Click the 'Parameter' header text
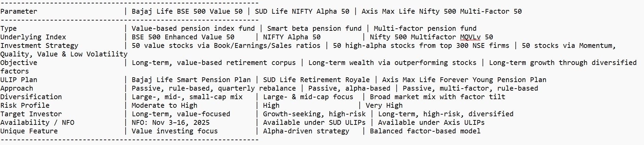This screenshot has width=644, height=145. 18,11
